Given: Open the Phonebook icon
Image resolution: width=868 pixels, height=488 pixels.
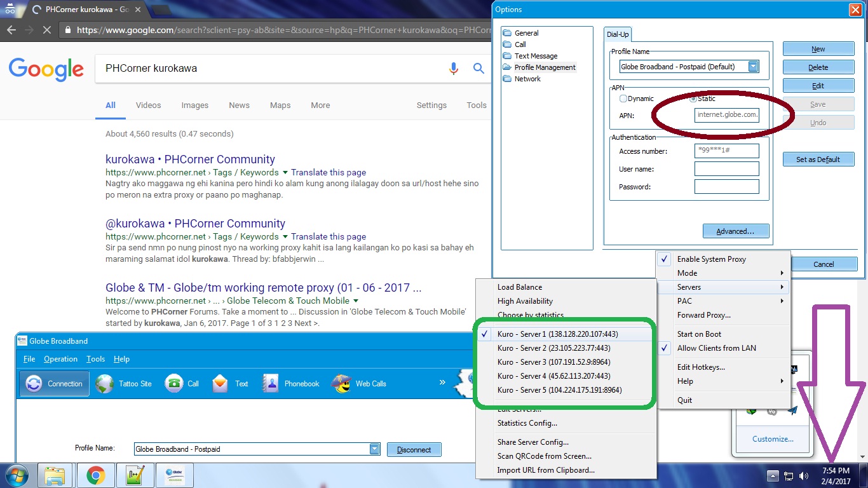Looking at the screenshot, I should (x=271, y=384).
